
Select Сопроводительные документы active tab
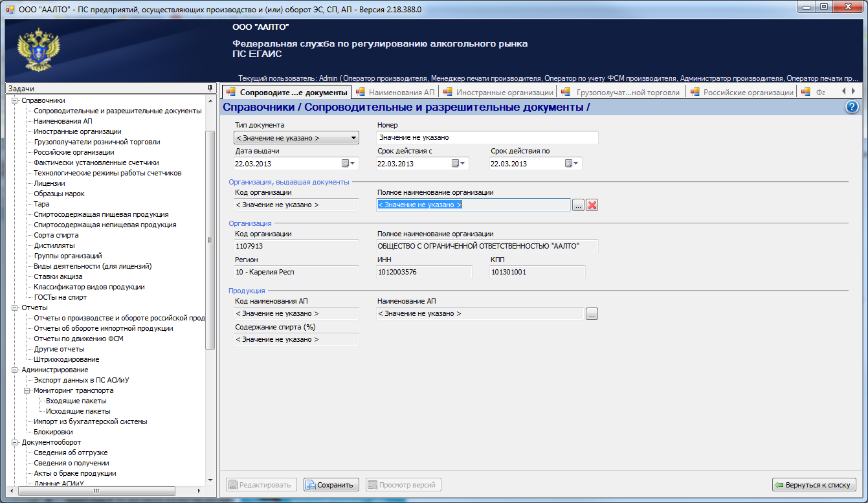[x=285, y=93]
